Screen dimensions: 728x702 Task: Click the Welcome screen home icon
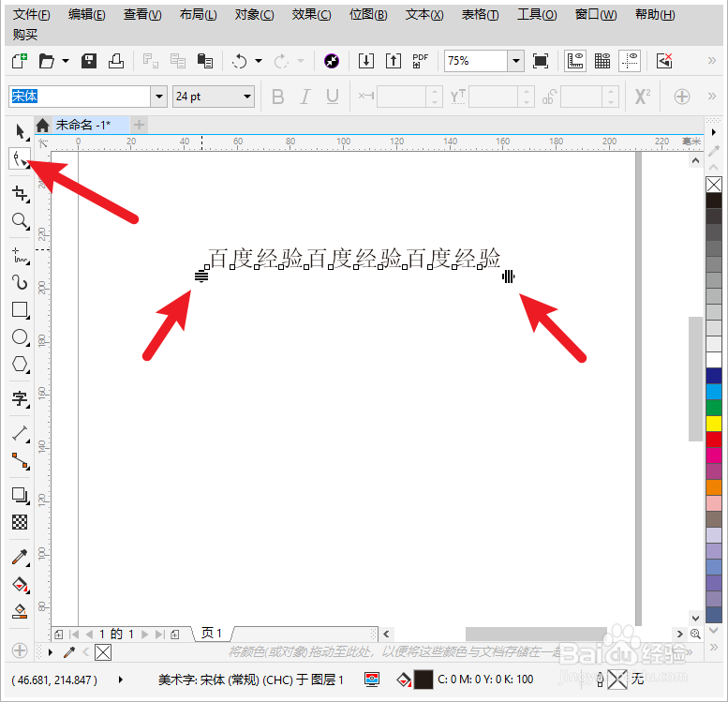click(x=43, y=125)
